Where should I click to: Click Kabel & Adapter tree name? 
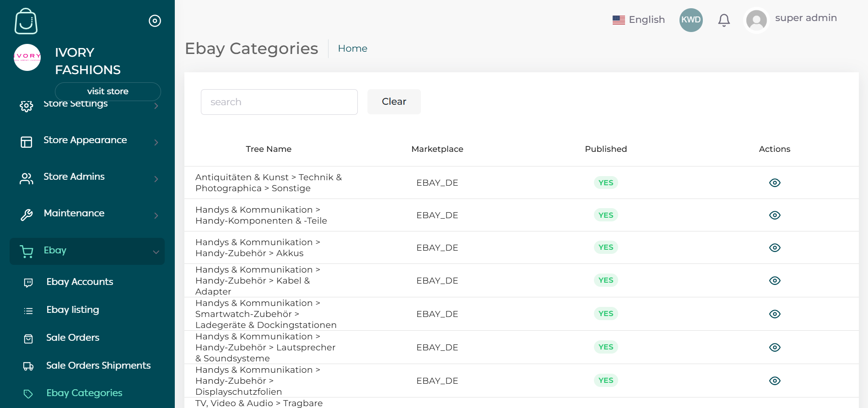(x=258, y=281)
